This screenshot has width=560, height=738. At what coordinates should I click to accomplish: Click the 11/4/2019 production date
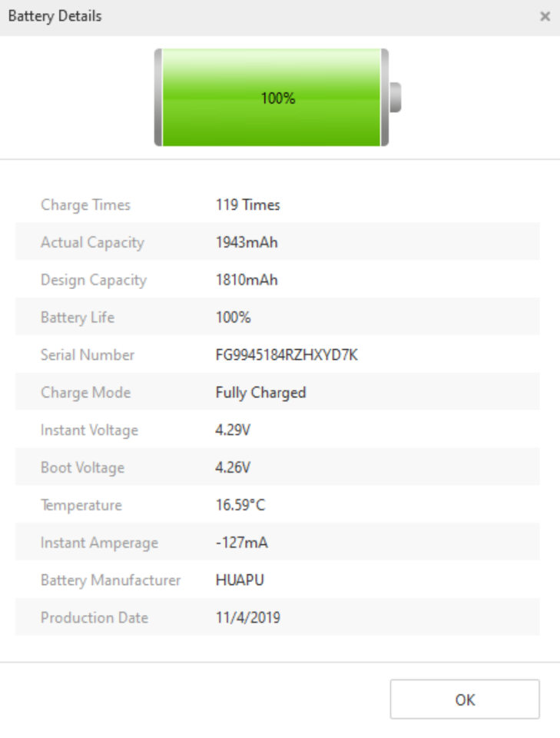(247, 617)
